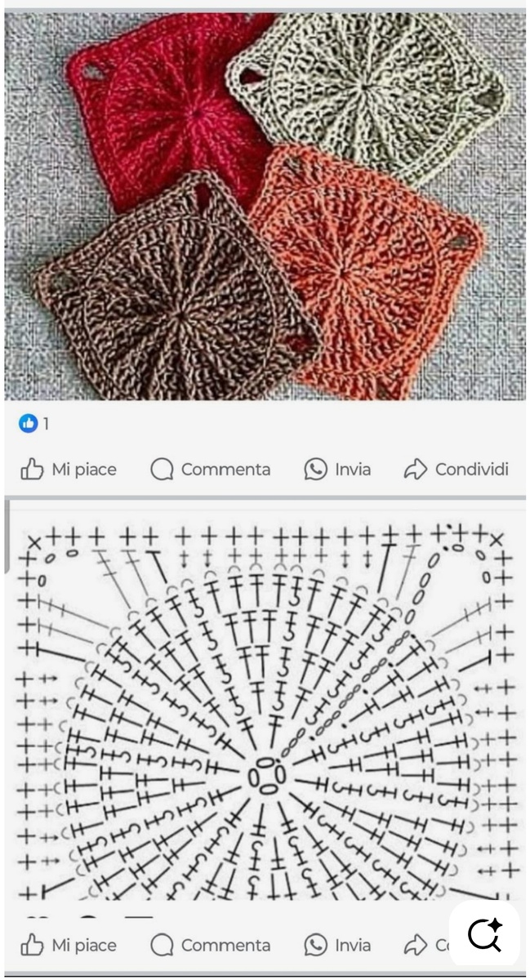Like the crochet squares photo with Mi piace
This screenshot has height=980, width=530.
(x=69, y=469)
